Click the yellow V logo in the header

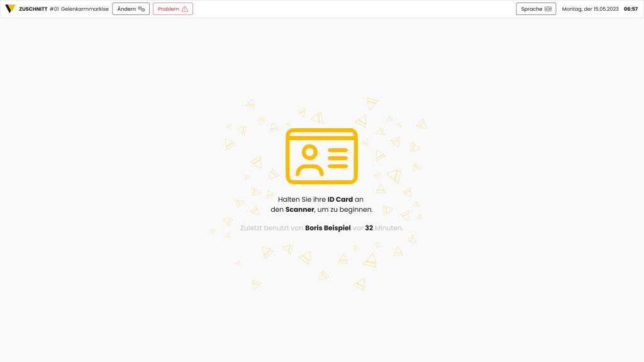pyautogui.click(x=10, y=9)
